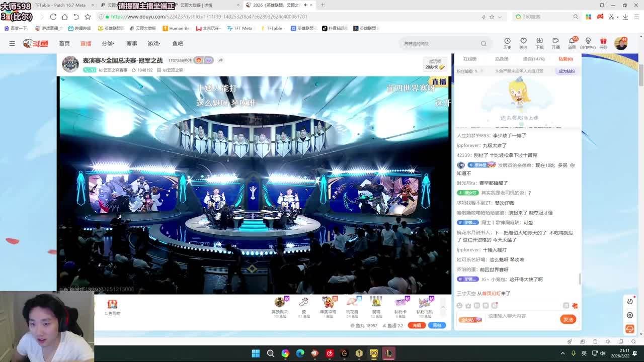The image size is (644, 362).
Task: Open the 下载 download icon
Action: 539,43
